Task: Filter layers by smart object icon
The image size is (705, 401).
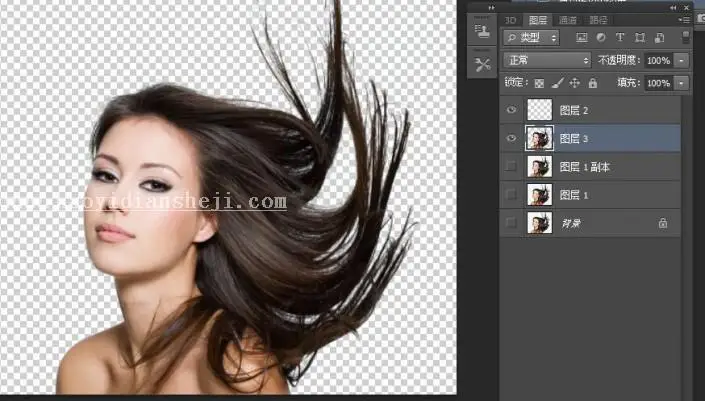Action: click(x=659, y=38)
